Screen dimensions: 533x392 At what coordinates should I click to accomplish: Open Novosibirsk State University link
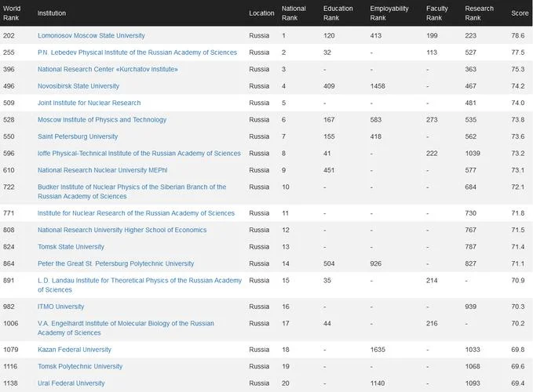click(x=78, y=86)
